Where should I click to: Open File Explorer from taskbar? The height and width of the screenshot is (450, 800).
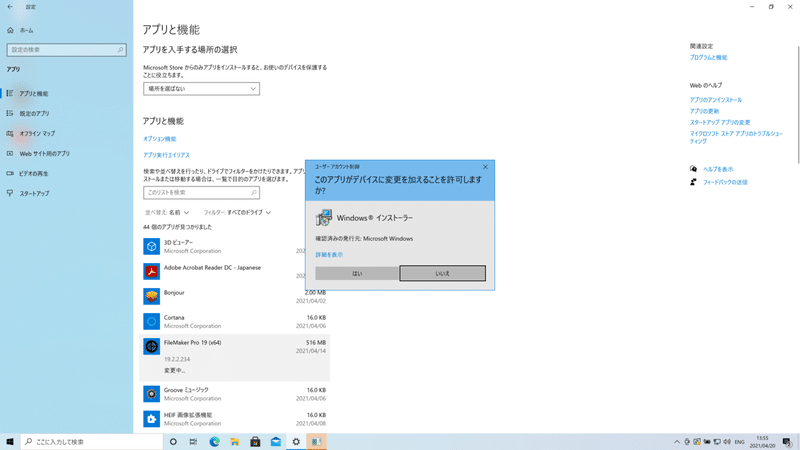pyautogui.click(x=235, y=442)
